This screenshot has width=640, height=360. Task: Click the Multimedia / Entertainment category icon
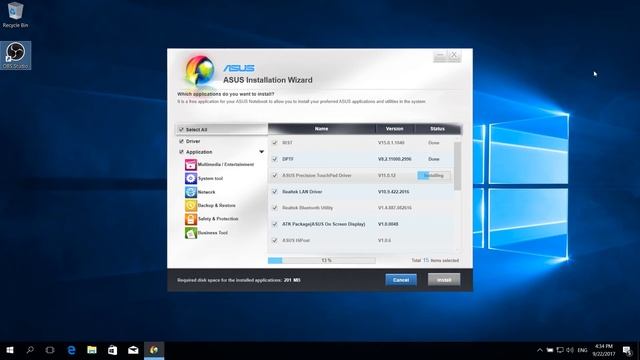tap(191, 164)
